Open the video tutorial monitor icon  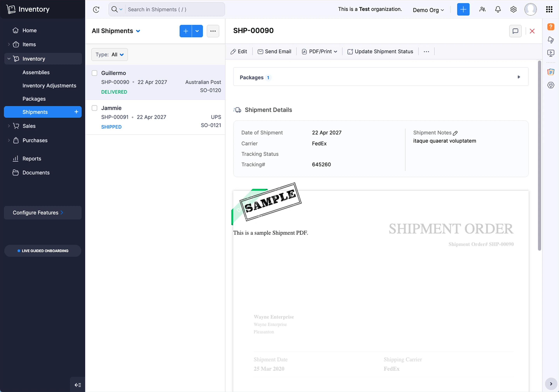coord(550,53)
